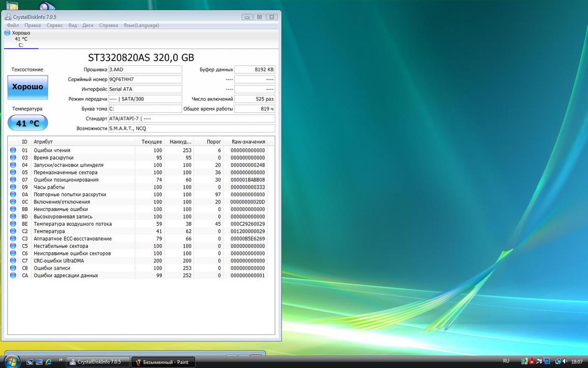Click status orb for Переназначенные сектора row

(x=13, y=172)
